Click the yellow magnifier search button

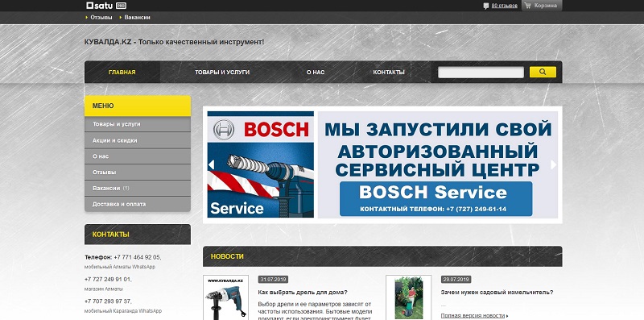point(543,72)
